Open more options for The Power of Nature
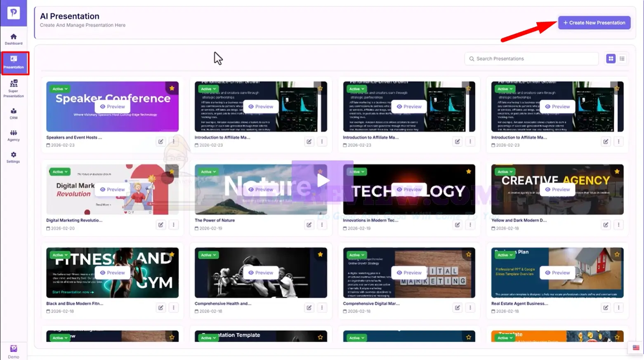 pyautogui.click(x=322, y=225)
